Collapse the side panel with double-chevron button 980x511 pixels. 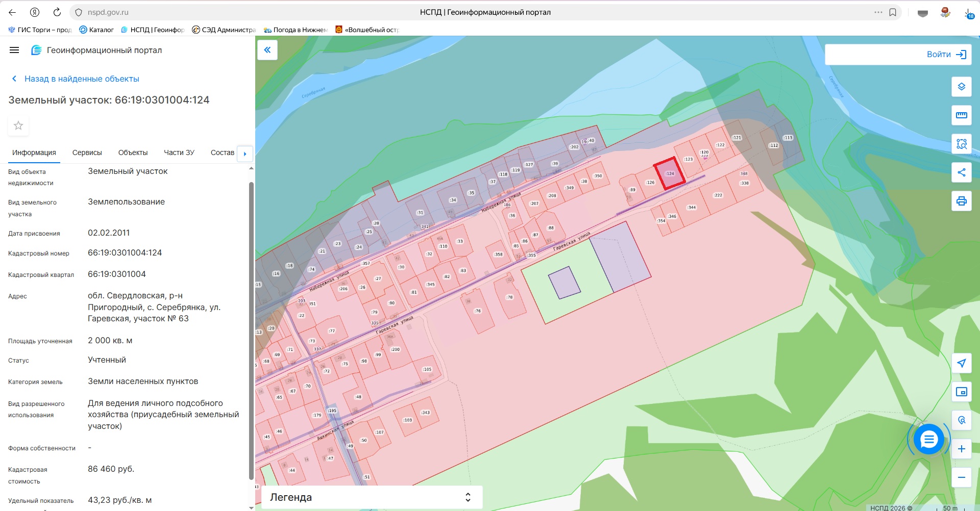(x=267, y=50)
